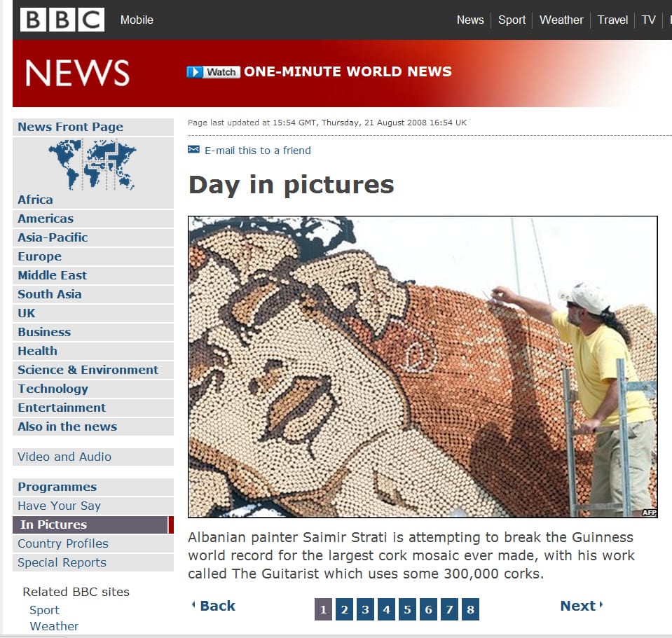Click the Related BBC sites label
The height and width of the screenshot is (638, 672).
(76, 592)
